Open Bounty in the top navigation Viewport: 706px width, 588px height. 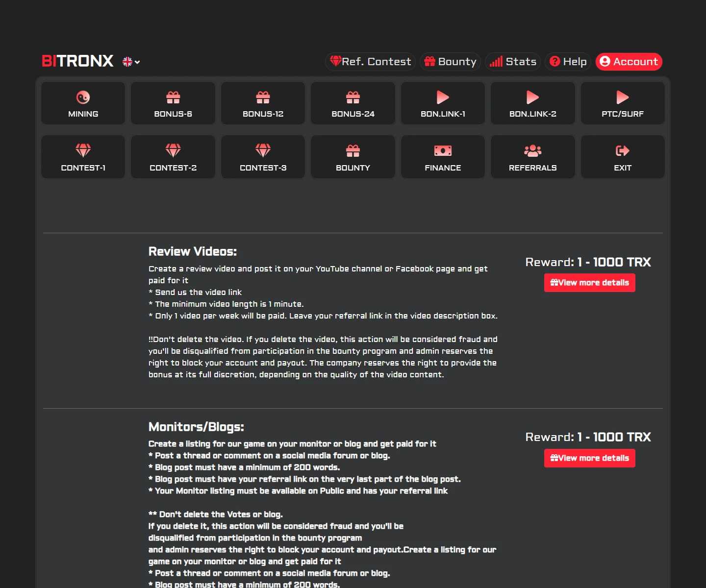pyautogui.click(x=450, y=62)
